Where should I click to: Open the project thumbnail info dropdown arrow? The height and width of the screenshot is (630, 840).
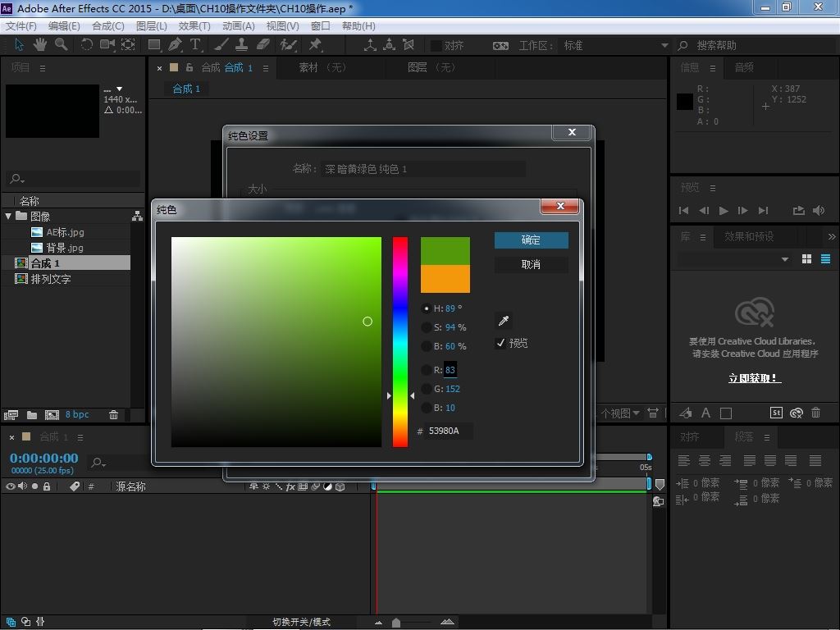[120, 89]
